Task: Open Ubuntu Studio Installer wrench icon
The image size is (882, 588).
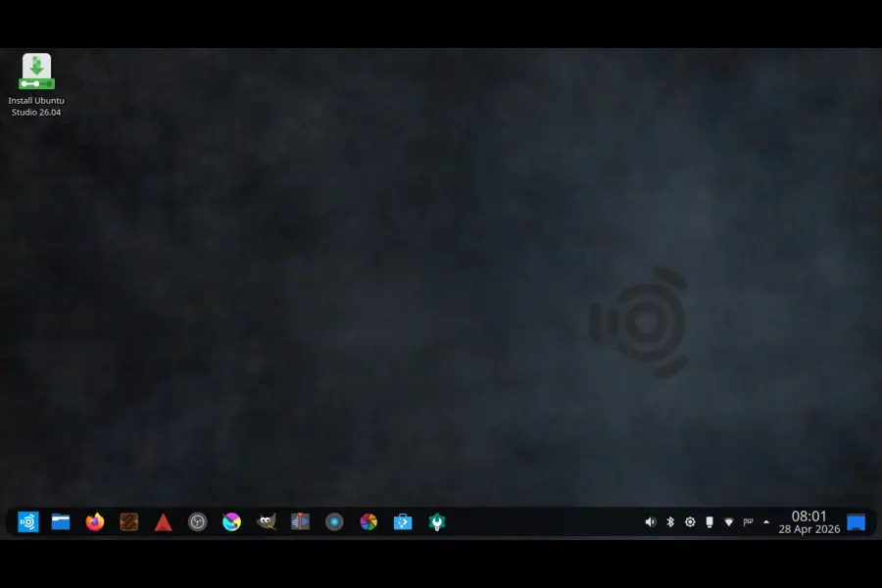Action: [435, 522]
